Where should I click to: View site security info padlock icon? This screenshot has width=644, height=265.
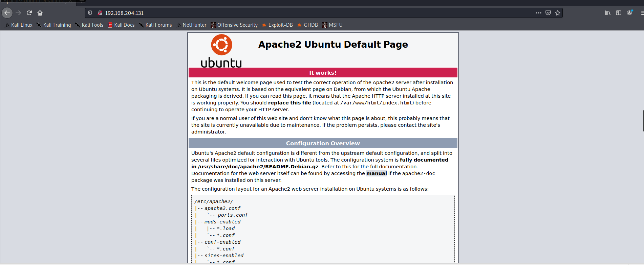click(x=100, y=13)
